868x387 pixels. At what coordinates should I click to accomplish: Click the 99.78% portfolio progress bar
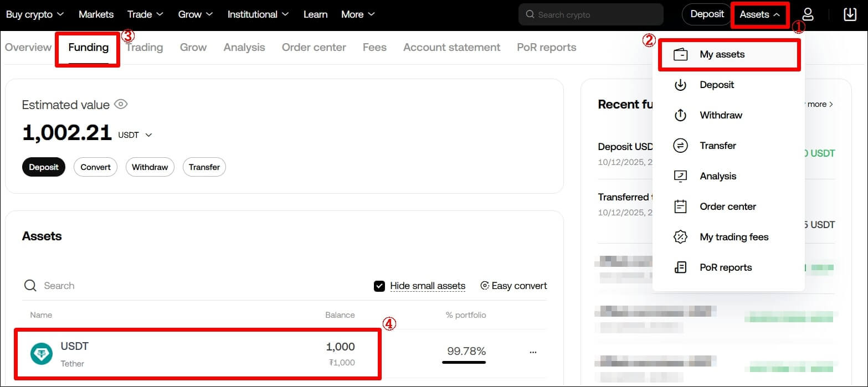coord(464,362)
